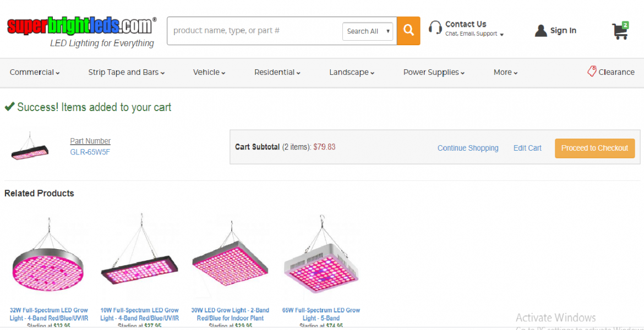
Task: Expand the More menu
Action: click(505, 72)
